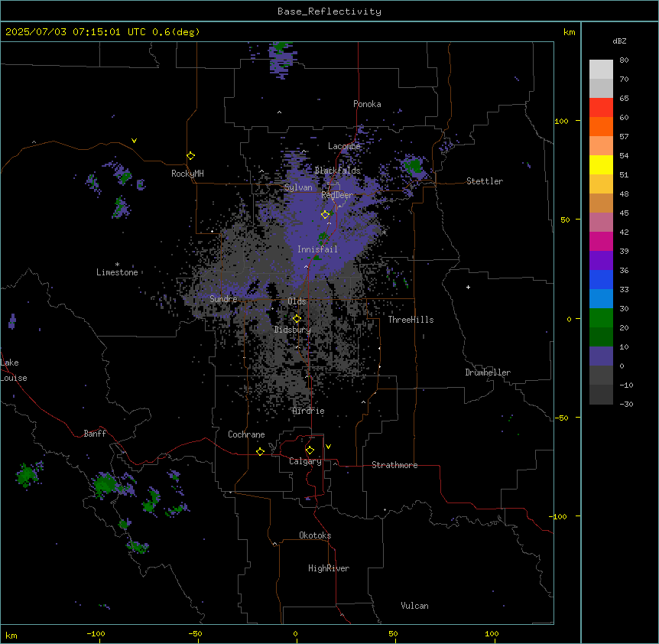Click the yellow V marker east of Calgary
Screen dimensions: 659x644
coord(328,447)
